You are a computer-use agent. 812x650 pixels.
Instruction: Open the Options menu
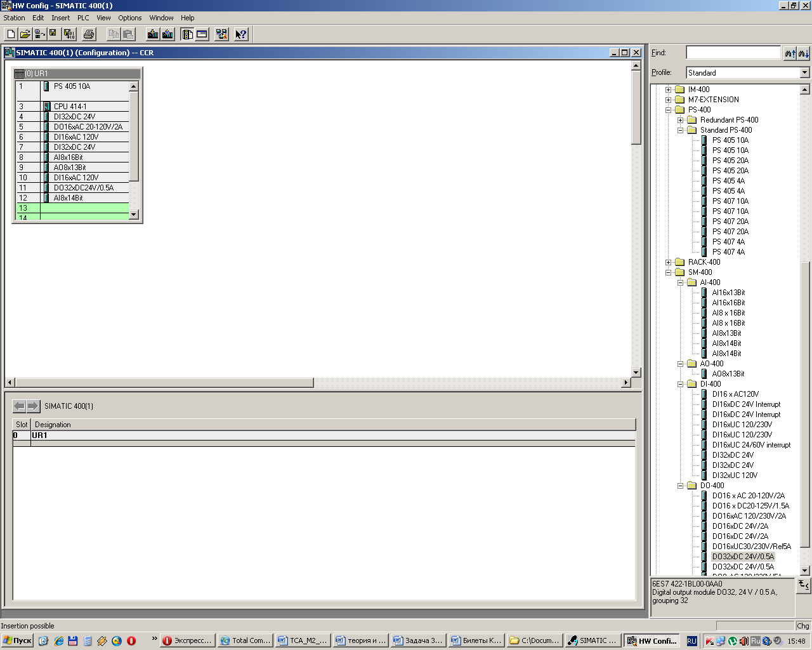pos(130,18)
